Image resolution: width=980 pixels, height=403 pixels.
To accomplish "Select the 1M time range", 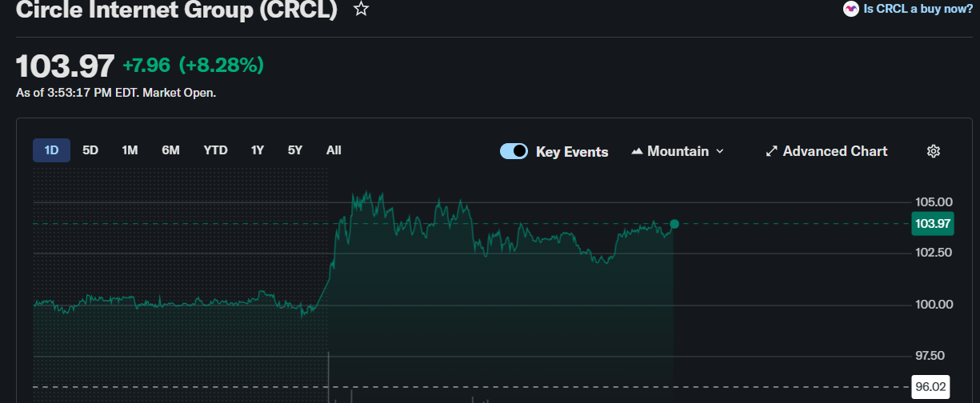I will 130,150.
